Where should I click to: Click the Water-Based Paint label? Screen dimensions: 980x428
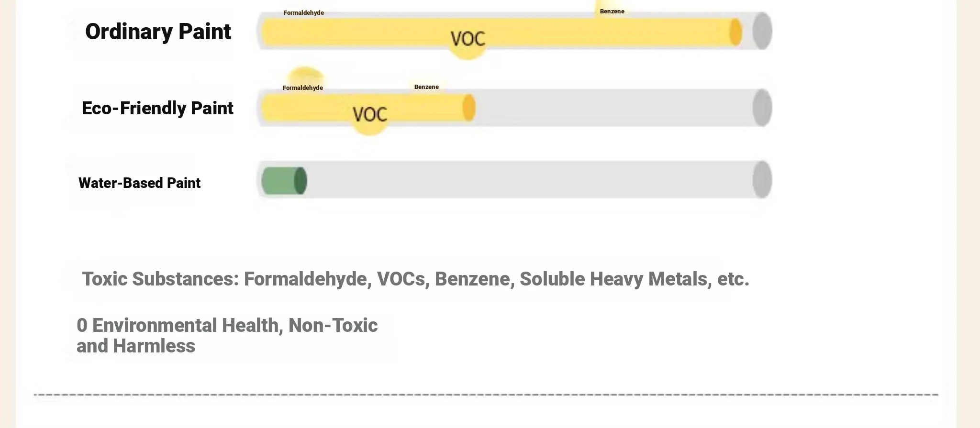pyautogui.click(x=139, y=183)
